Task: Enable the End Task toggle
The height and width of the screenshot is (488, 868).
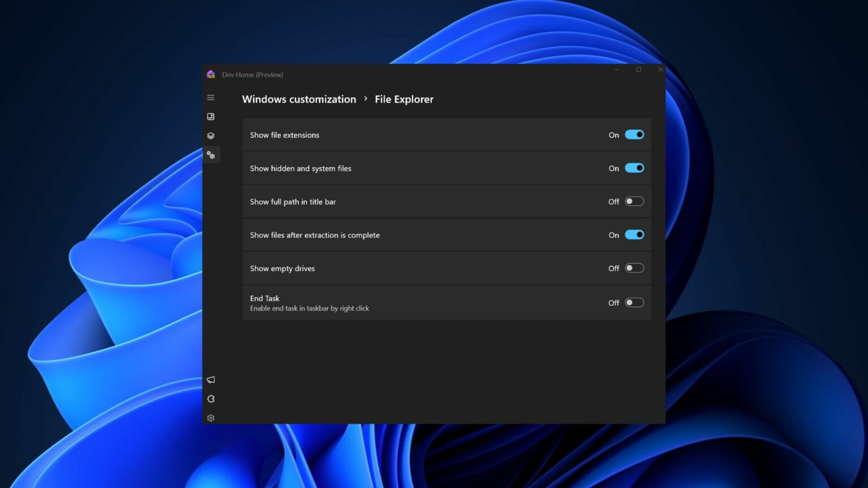Action: 634,302
